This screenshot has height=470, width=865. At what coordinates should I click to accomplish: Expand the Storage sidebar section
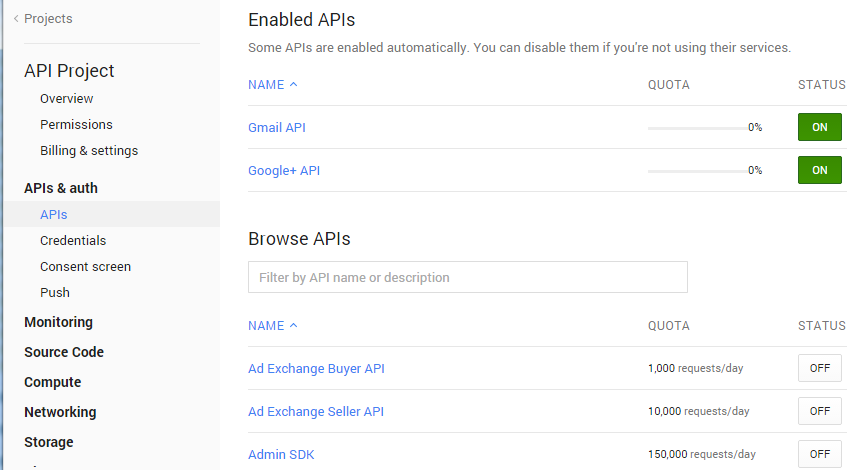[x=49, y=442]
